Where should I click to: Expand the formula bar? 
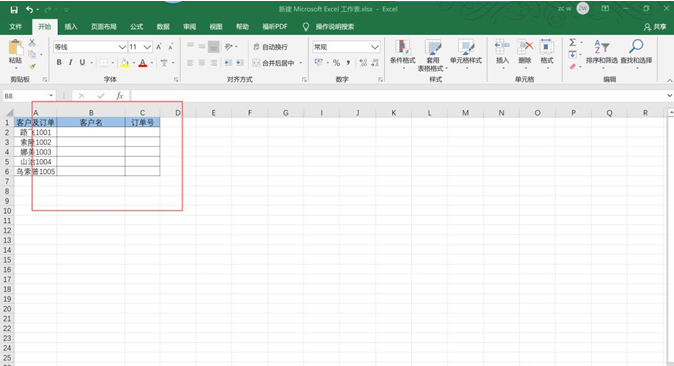point(669,95)
